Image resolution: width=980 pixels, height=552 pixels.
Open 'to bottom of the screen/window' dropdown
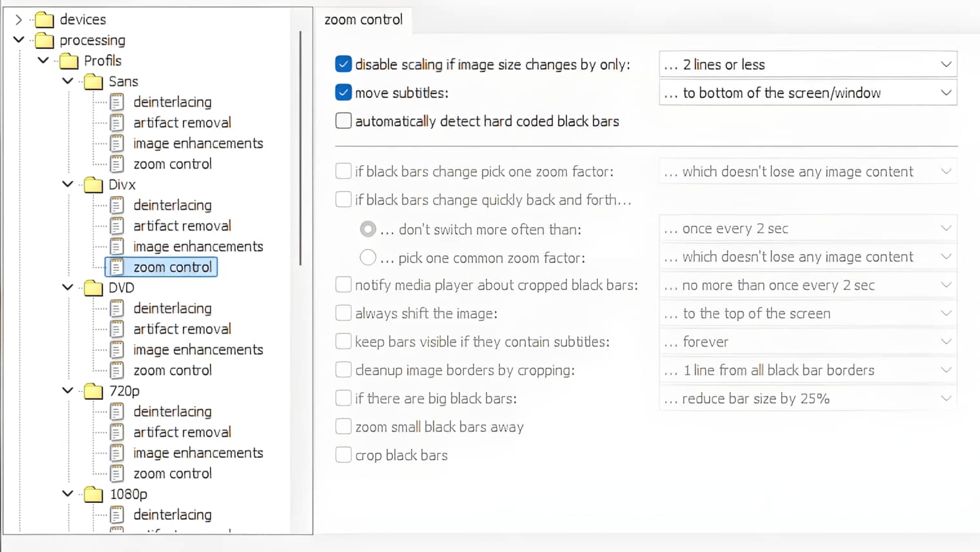tap(807, 93)
